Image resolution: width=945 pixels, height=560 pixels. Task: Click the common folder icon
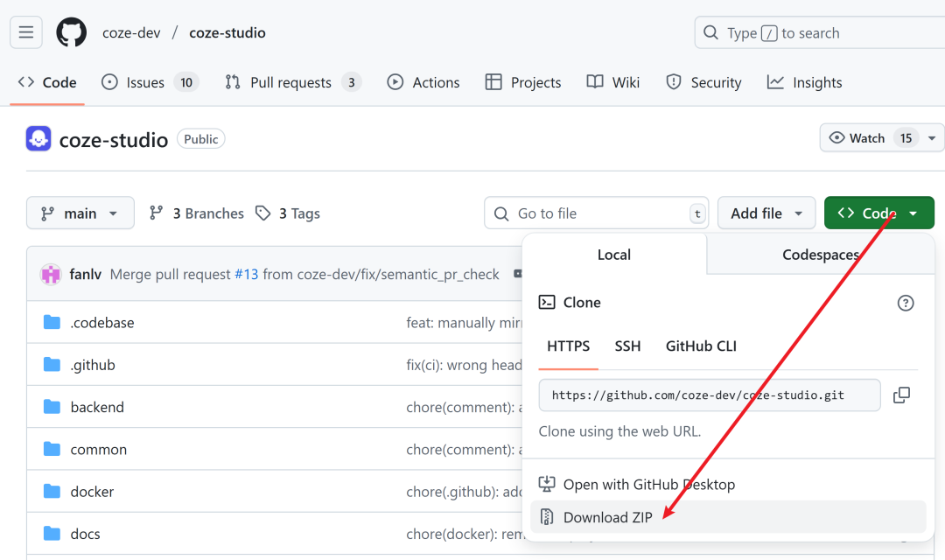point(52,449)
